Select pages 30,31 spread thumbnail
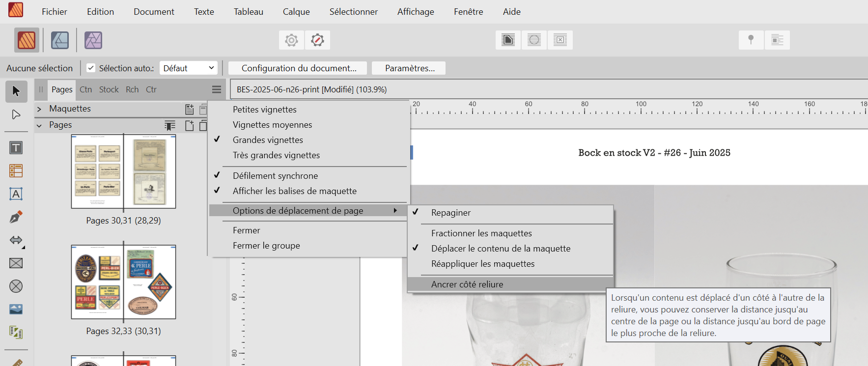 coord(123,171)
